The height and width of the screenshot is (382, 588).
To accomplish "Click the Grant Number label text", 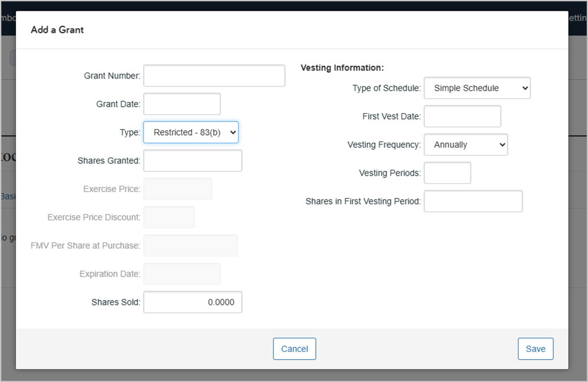I will (112, 76).
